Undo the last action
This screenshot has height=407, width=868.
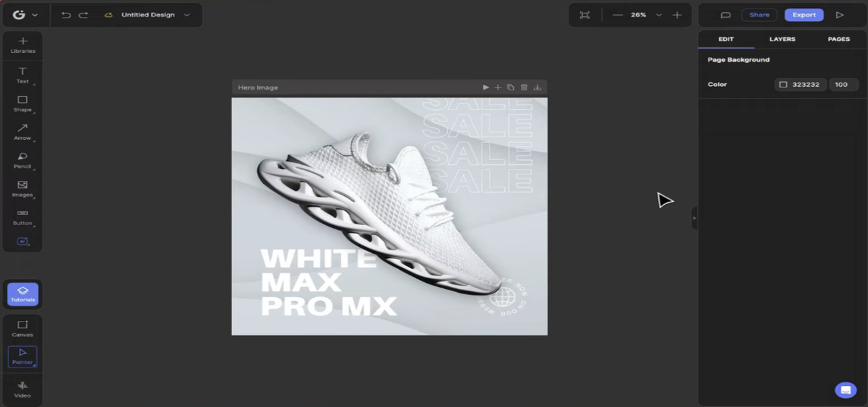[66, 15]
